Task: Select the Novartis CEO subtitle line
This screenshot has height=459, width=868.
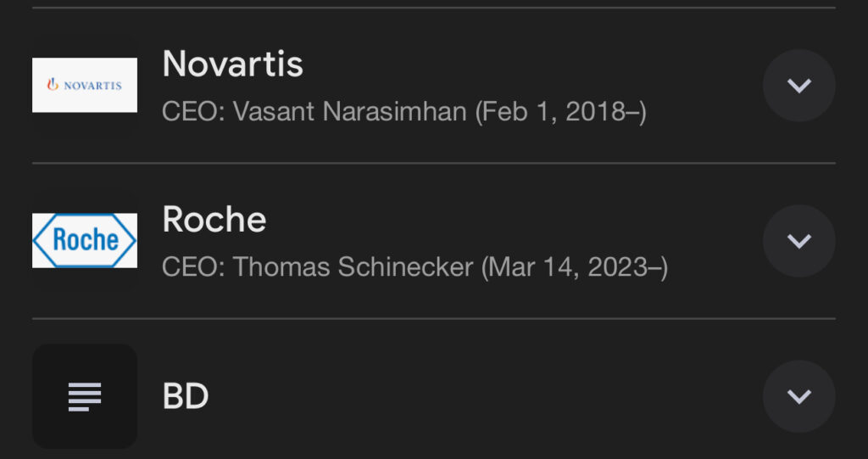Action: tap(404, 111)
